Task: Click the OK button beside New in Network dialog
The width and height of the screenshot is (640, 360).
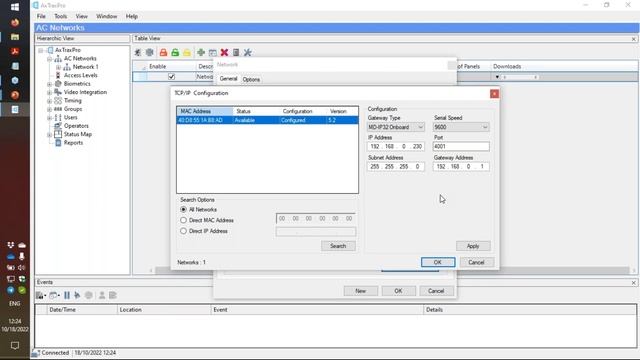Action: click(398, 291)
